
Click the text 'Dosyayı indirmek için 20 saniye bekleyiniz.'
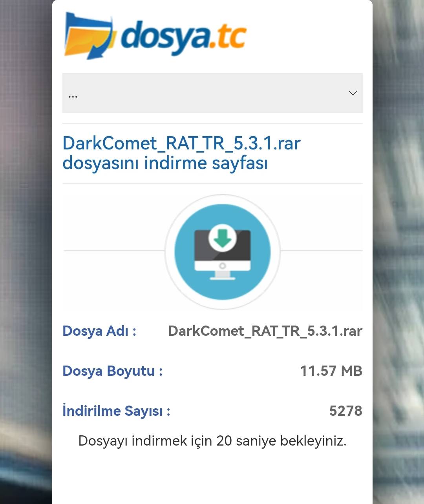212,441
